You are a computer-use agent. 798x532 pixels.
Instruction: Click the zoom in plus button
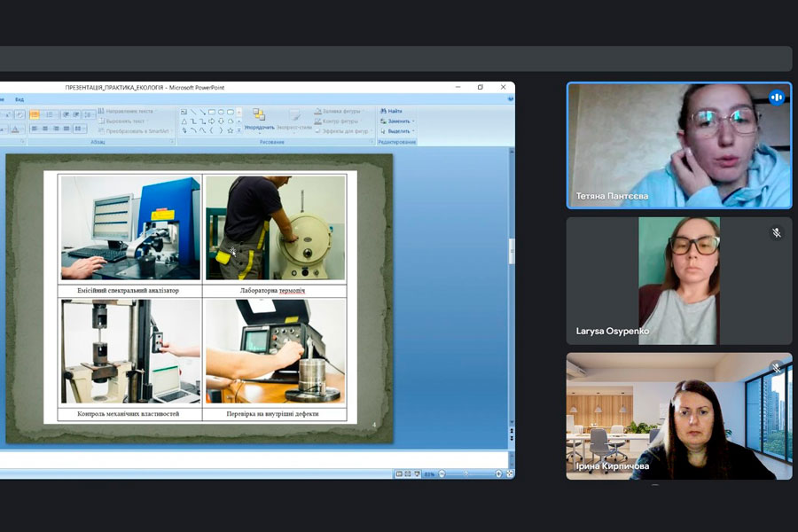point(498,473)
